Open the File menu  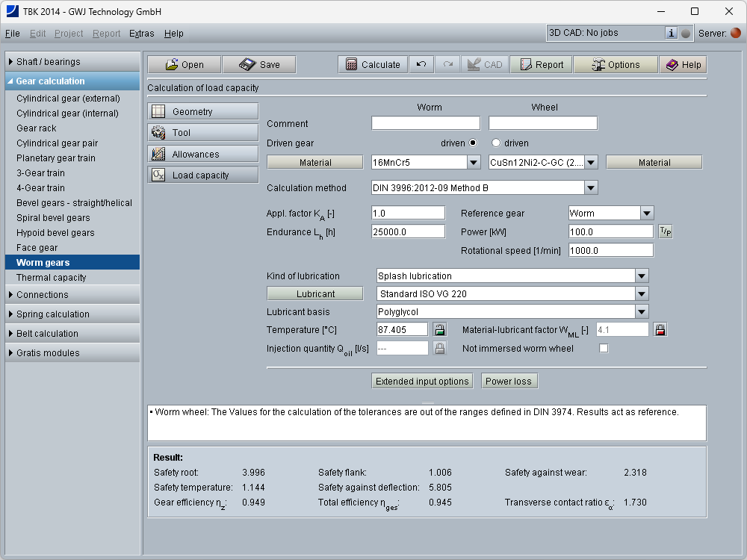point(13,34)
